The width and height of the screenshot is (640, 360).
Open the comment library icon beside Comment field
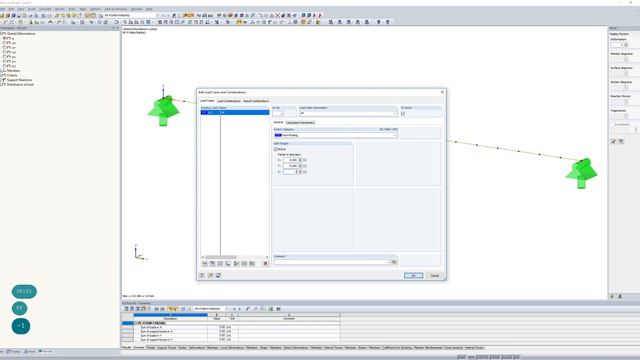tap(394, 262)
